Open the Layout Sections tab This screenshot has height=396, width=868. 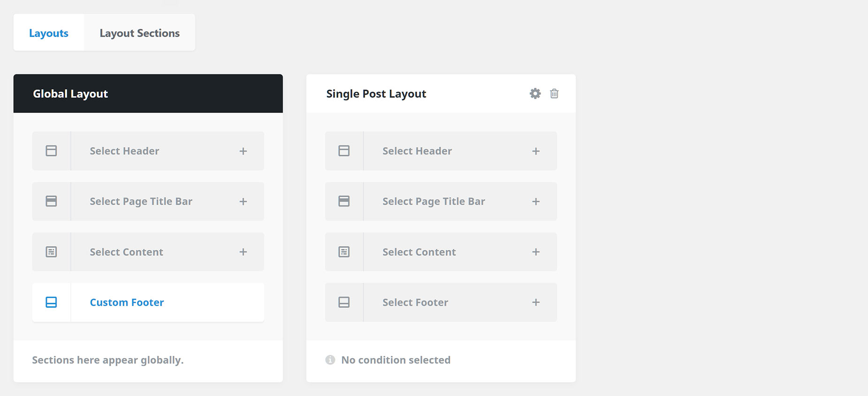139,33
